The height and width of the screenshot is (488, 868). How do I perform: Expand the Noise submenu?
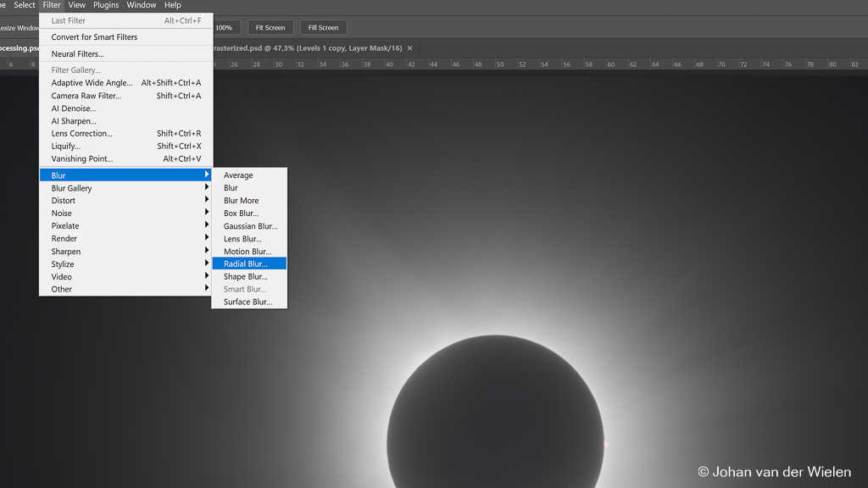coord(126,213)
